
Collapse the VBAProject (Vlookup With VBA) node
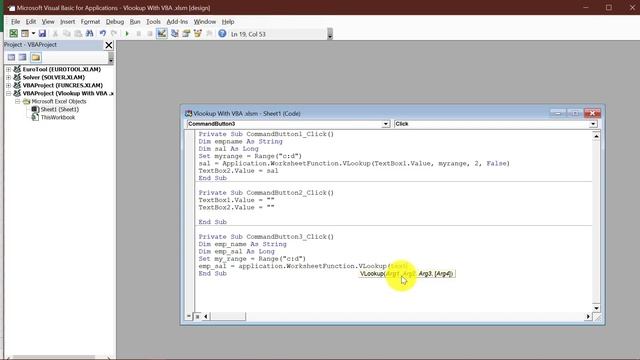tap(9, 93)
